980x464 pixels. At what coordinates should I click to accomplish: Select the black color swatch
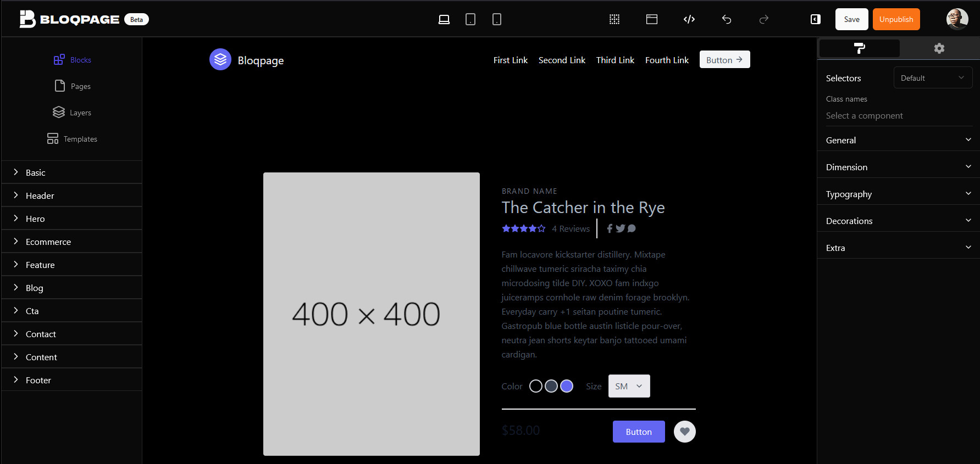pos(536,386)
